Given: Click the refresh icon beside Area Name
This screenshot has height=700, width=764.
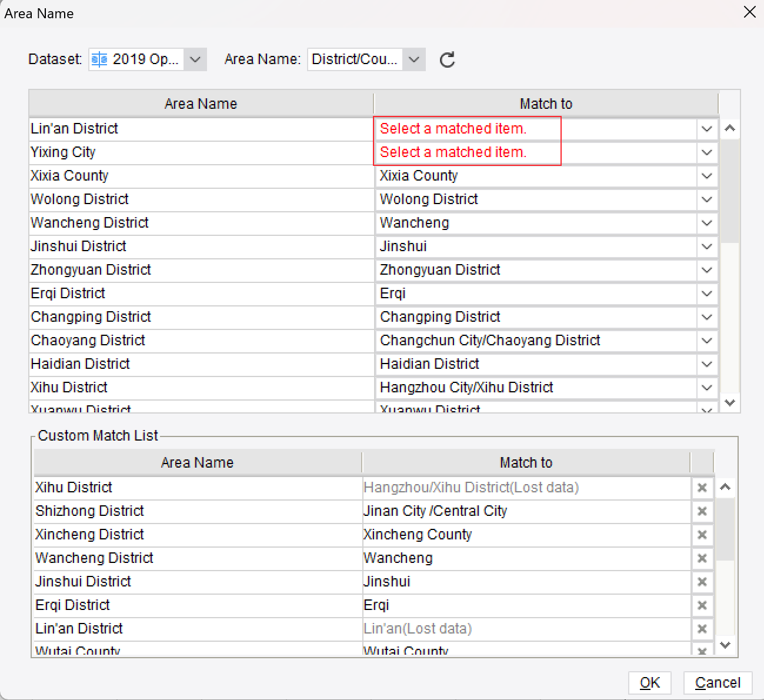Looking at the screenshot, I should point(448,59).
